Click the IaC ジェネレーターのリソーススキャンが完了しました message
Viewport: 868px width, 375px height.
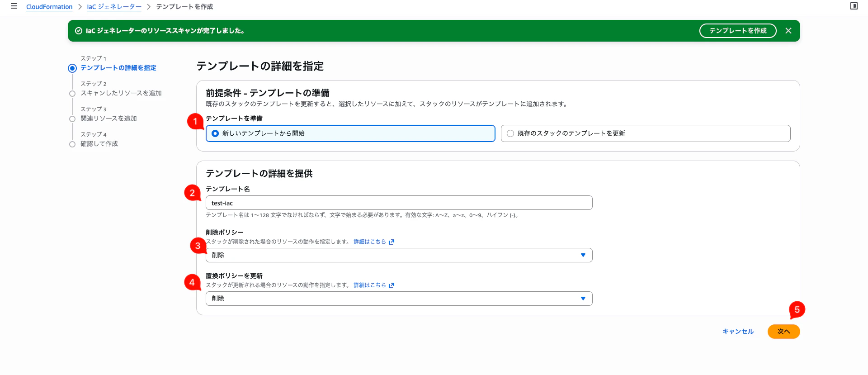point(165,31)
